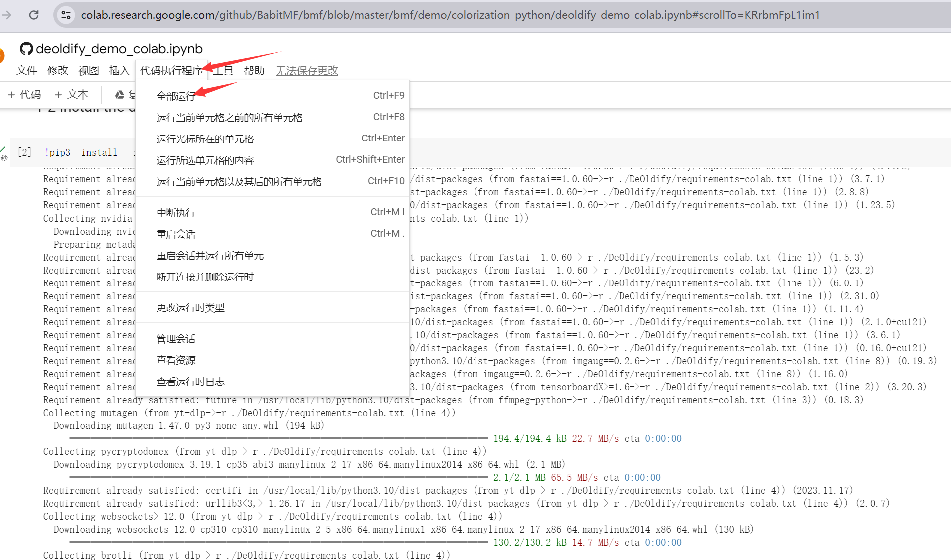Viewport: 951px width, 560px height.
Task: Open the 修改 menu
Action: click(x=58, y=70)
